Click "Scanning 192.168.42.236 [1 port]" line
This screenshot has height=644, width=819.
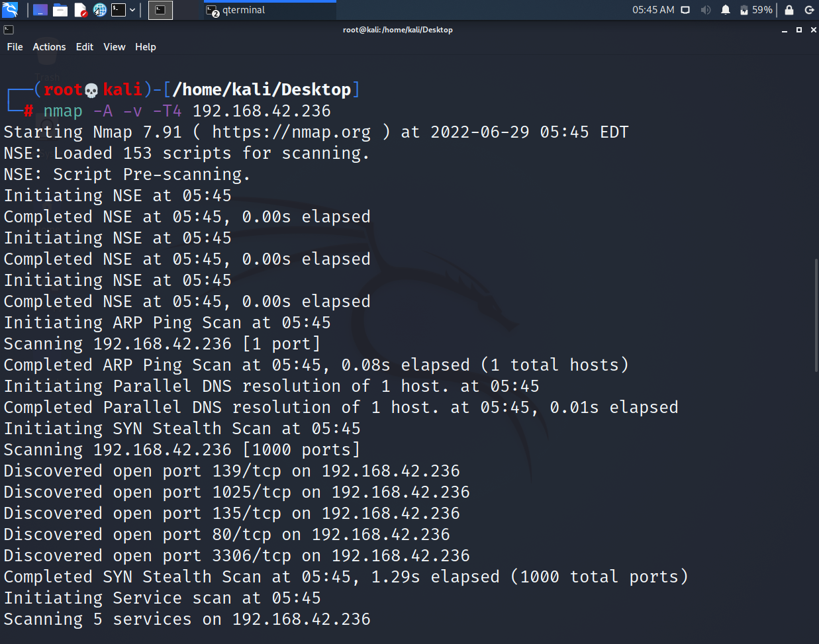(162, 344)
